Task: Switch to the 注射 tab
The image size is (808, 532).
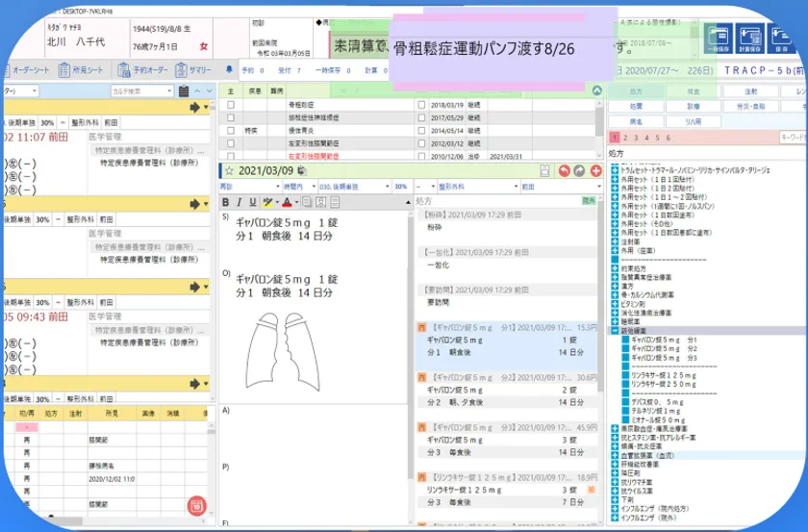Action: 751,90
